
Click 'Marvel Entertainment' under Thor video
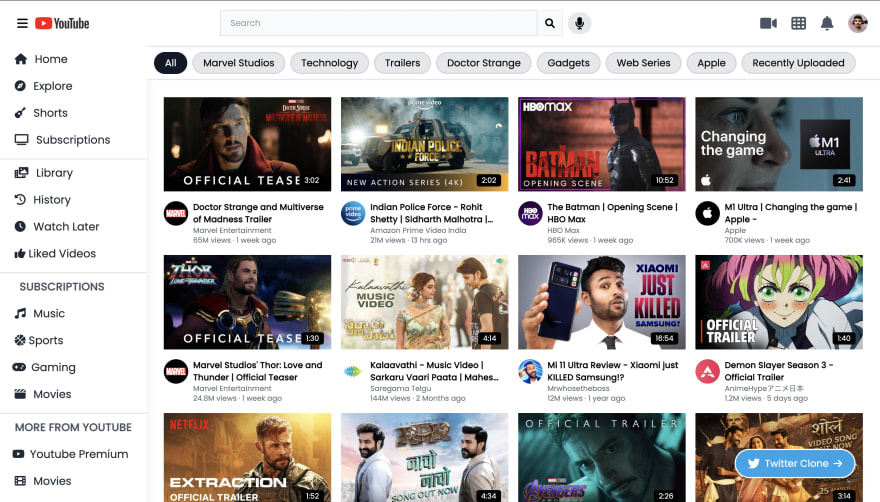232,389
